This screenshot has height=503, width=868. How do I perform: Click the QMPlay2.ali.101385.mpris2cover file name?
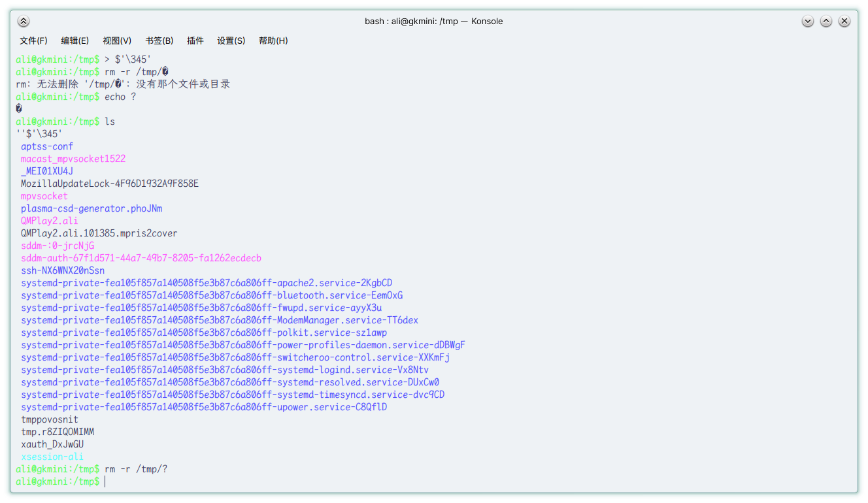[99, 233]
